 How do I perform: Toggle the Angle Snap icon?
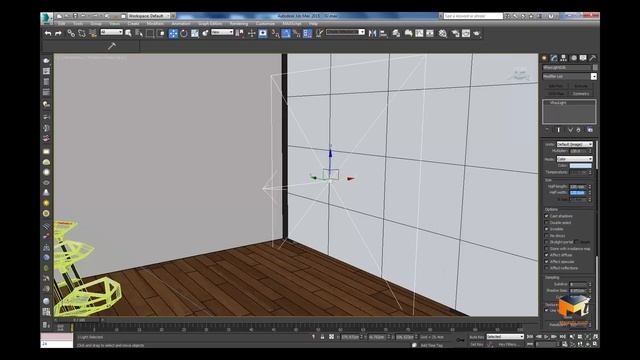pos(286,33)
